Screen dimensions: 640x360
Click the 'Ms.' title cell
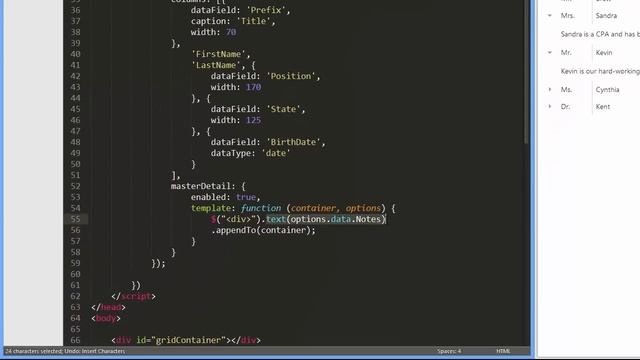pyautogui.click(x=566, y=89)
